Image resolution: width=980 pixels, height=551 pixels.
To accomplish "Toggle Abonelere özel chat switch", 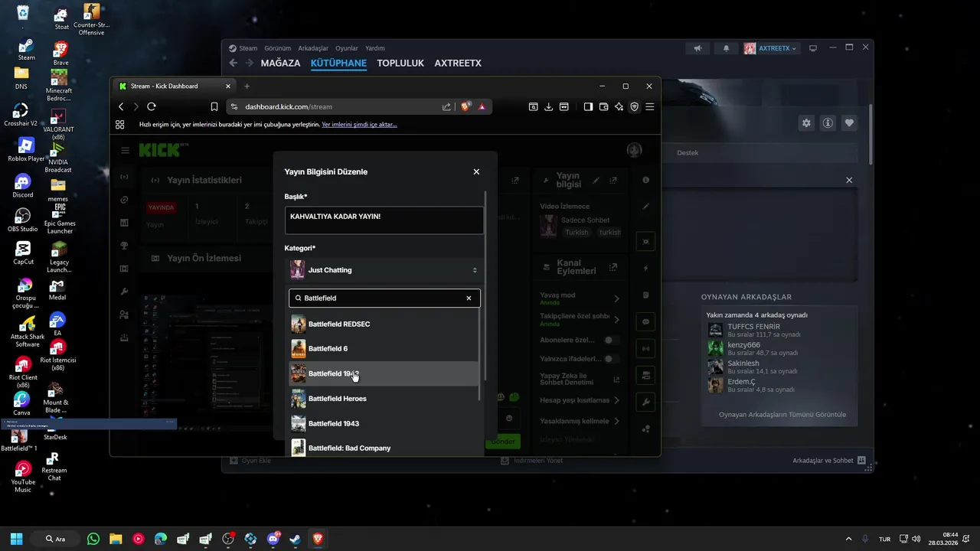I will [x=610, y=340].
